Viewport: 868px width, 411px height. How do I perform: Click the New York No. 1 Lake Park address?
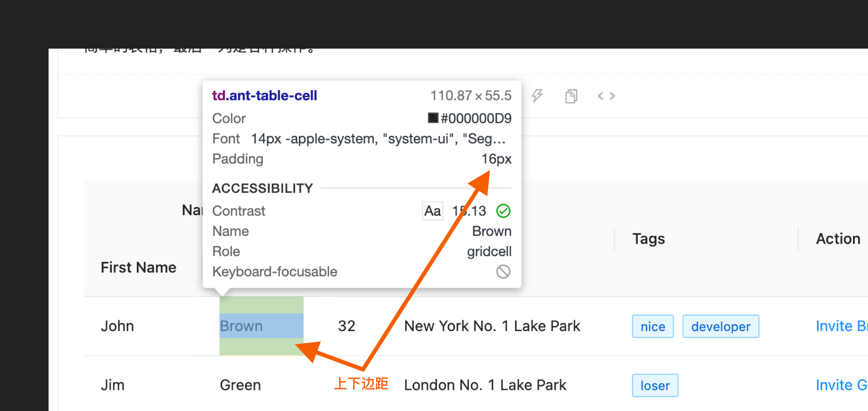pos(492,326)
